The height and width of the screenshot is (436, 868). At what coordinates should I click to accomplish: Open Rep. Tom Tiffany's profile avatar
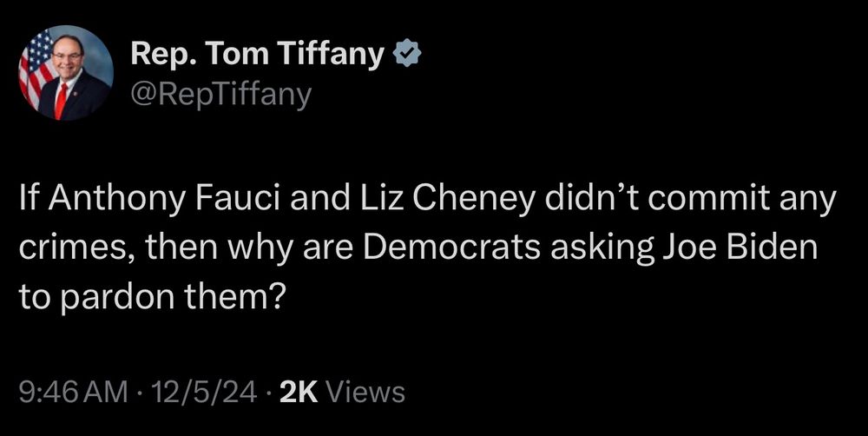pos(67,73)
